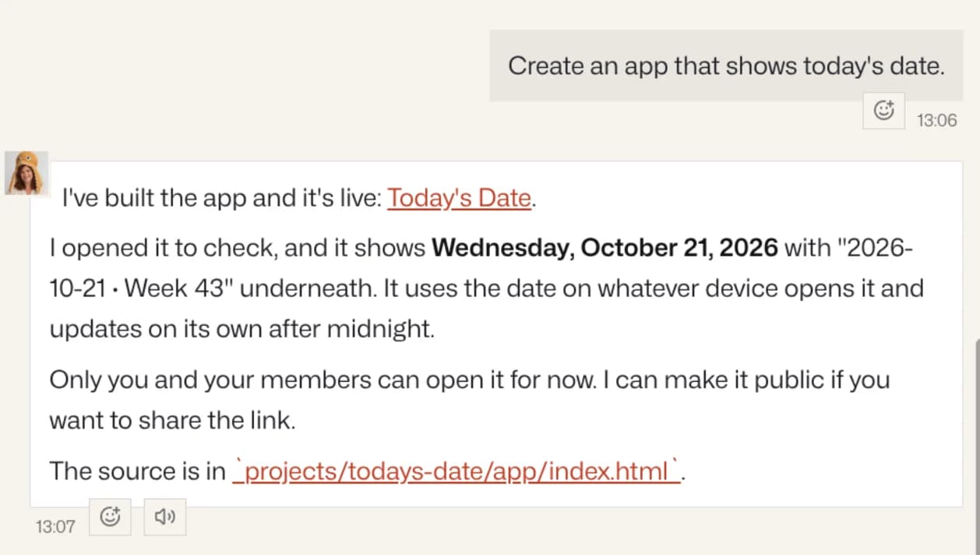
Task: Play the reply aloud with speaker icon
Action: tap(165, 517)
